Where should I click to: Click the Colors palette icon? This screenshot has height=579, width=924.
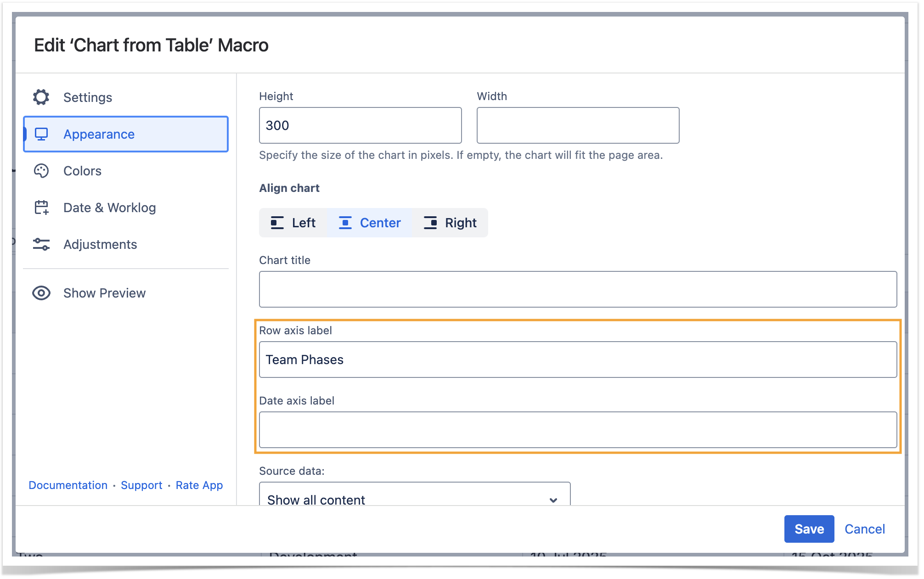pyautogui.click(x=41, y=171)
